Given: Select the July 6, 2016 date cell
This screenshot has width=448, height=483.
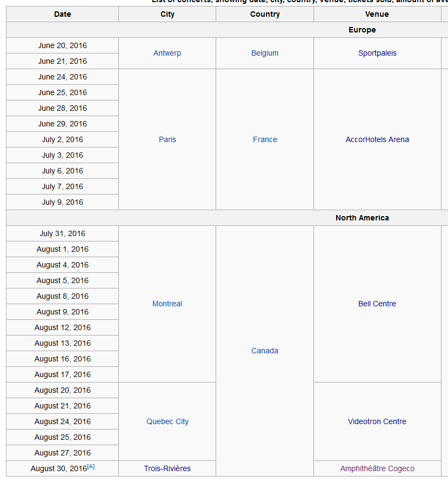Looking at the screenshot, I should point(63,171).
